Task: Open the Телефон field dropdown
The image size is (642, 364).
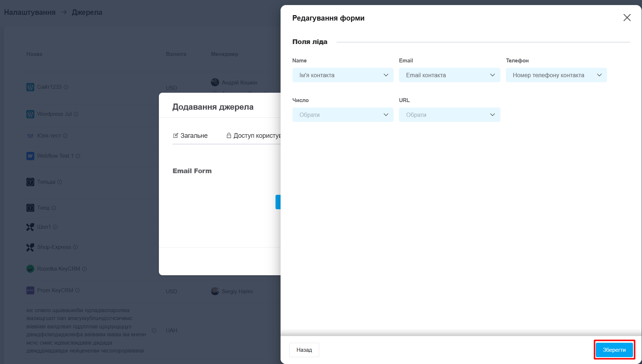Action: click(556, 75)
